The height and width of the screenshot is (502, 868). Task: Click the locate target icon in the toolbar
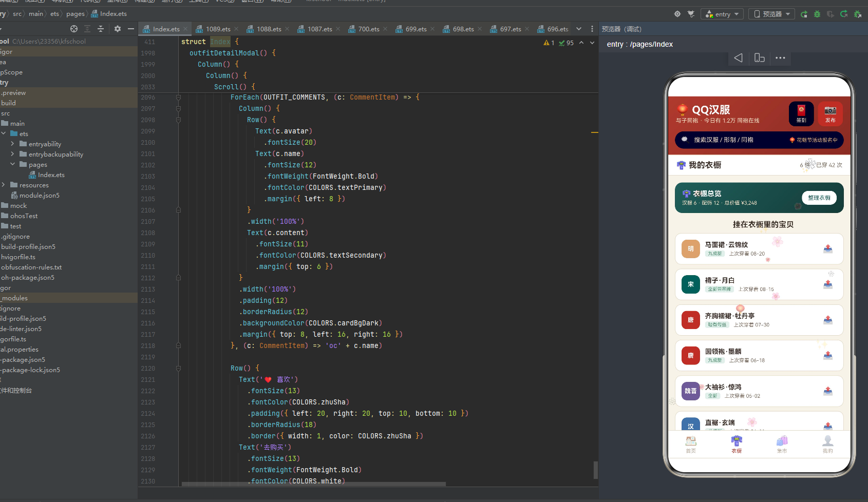coord(677,14)
